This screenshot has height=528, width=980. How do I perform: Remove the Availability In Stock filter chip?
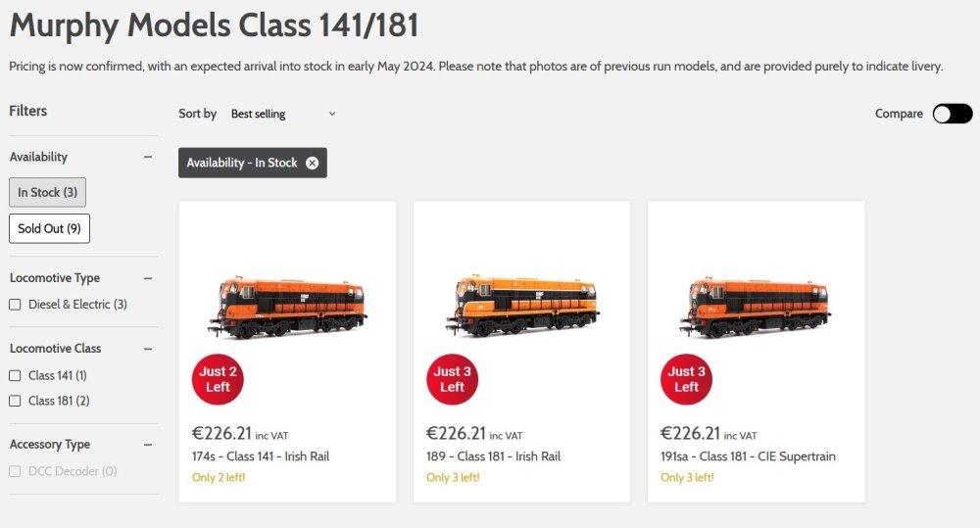coord(312,163)
